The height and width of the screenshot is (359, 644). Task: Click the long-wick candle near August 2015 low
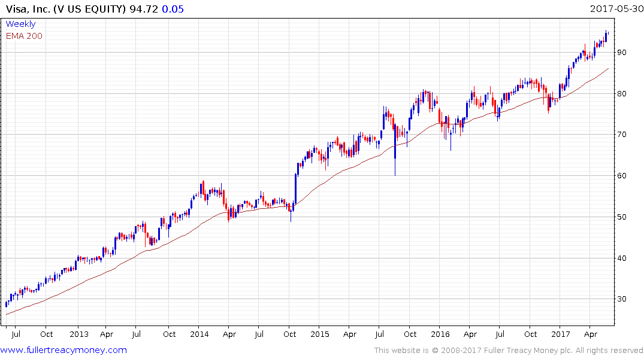click(x=395, y=150)
